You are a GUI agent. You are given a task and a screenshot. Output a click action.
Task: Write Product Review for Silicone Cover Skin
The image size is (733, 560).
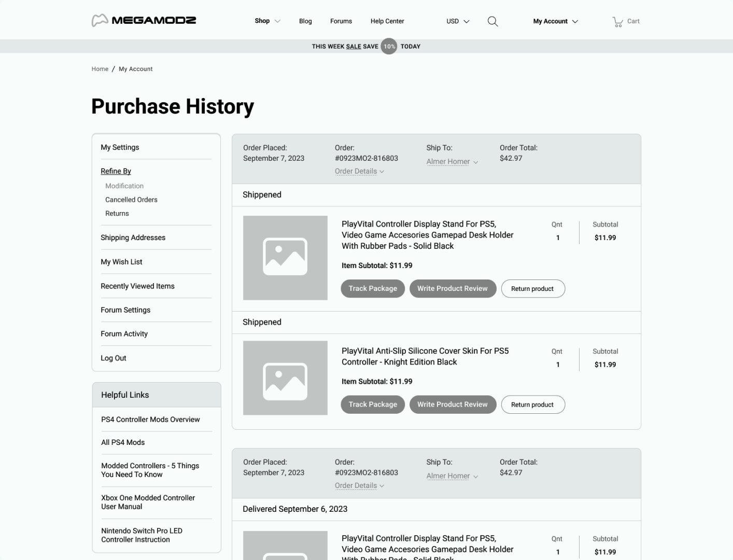click(452, 404)
